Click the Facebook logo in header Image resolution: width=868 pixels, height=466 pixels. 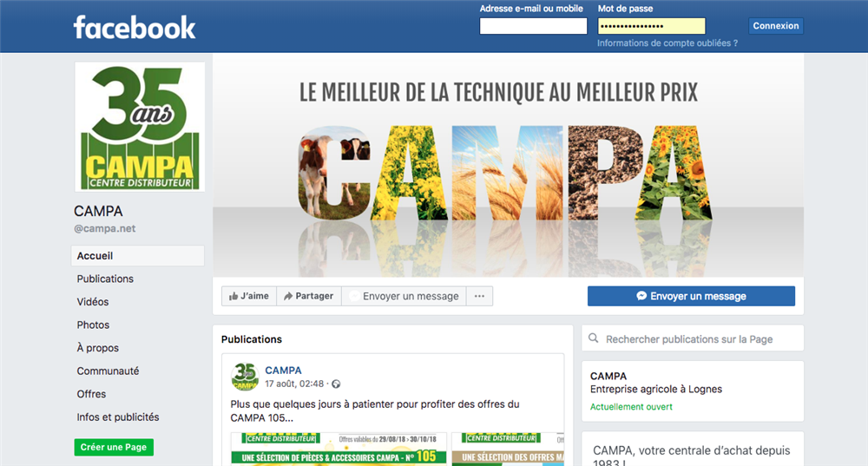[x=135, y=27]
